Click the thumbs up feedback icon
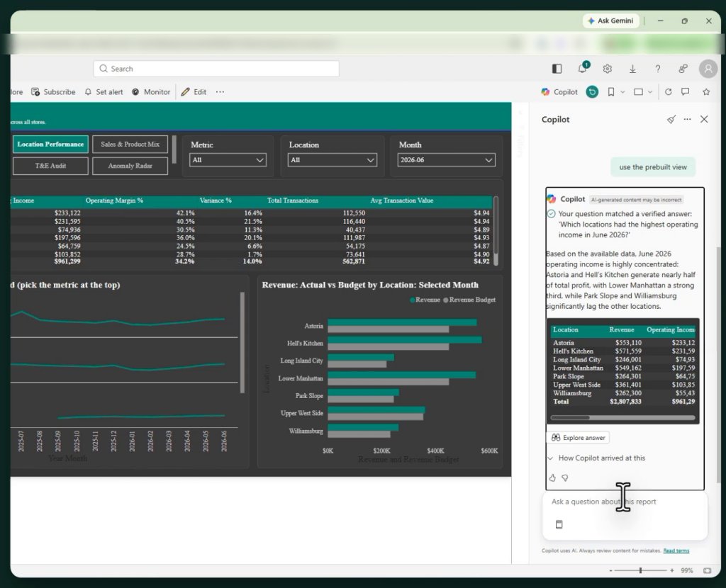The height and width of the screenshot is (588, 726). [552, 478]
